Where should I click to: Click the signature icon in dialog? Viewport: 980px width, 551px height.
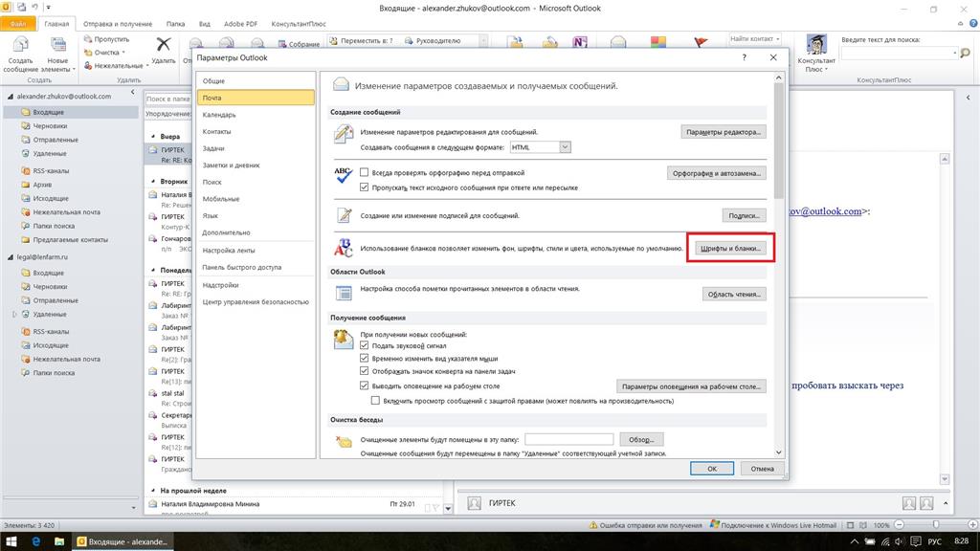point(344,215)
